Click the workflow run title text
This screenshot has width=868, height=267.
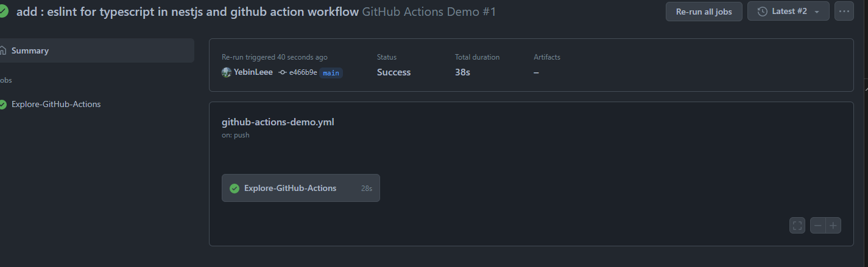click(188, 12)
